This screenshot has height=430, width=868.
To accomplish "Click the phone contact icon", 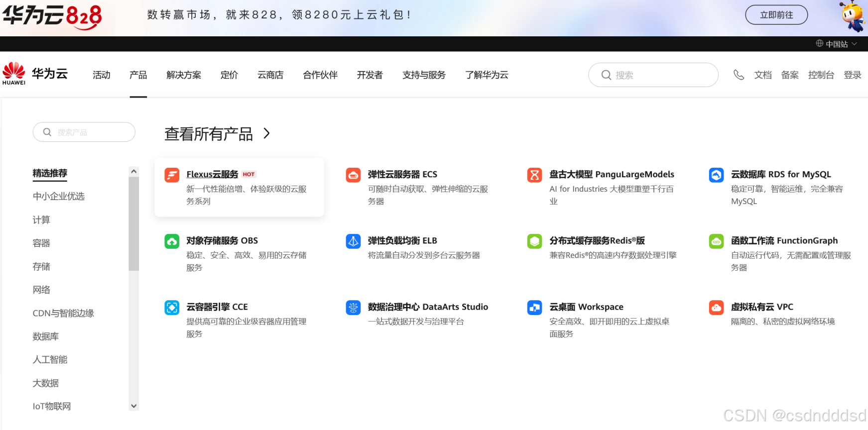I will [x=739, y=75].
